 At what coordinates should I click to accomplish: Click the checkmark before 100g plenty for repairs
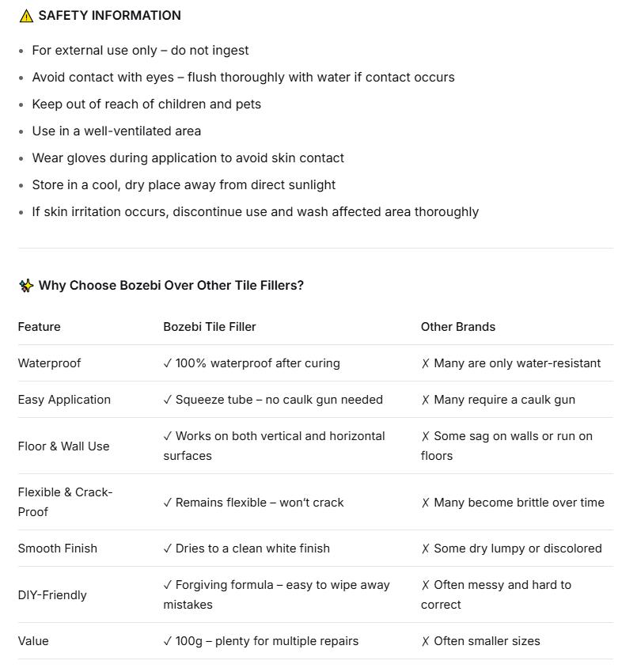point(168,641)
